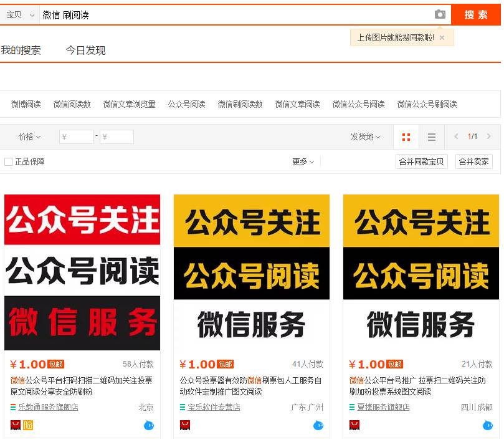Click 包邮 badge on 58人付款 item
The image size is (504, 447).
56,364
